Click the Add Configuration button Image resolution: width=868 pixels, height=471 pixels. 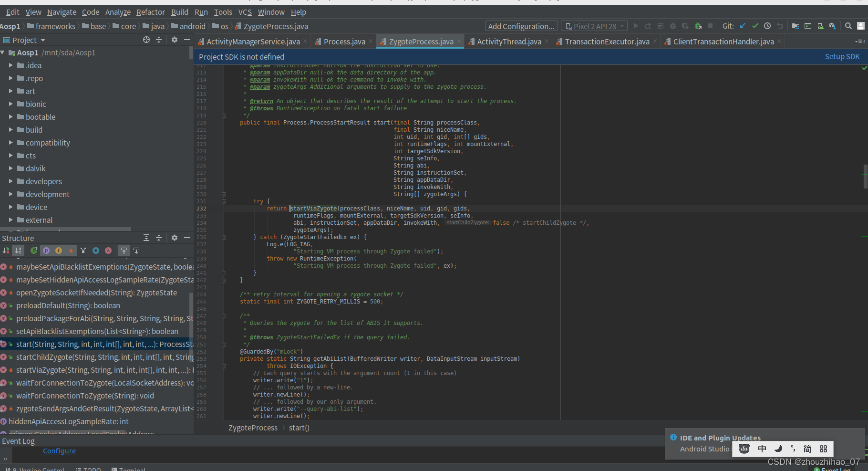click(521, 26)
